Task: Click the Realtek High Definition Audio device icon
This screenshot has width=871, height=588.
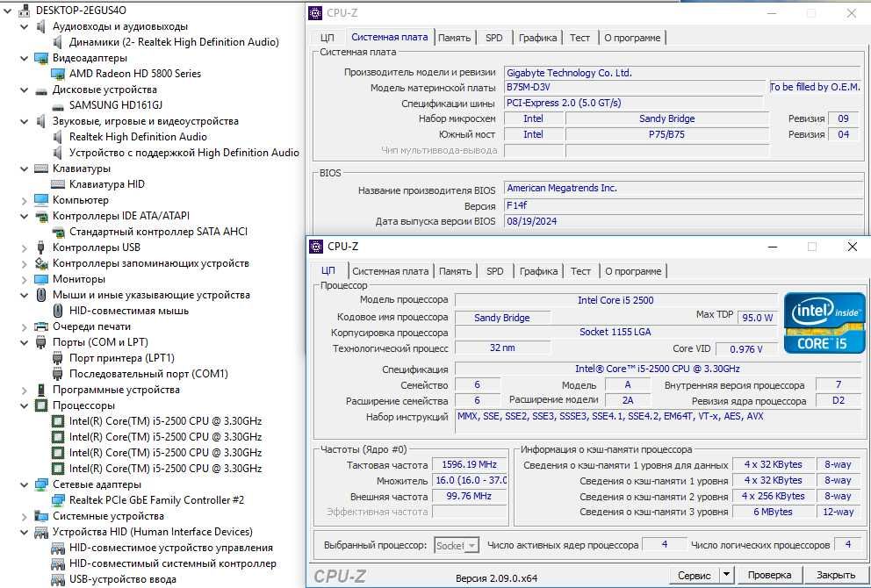Action: (x=58, y=137)
